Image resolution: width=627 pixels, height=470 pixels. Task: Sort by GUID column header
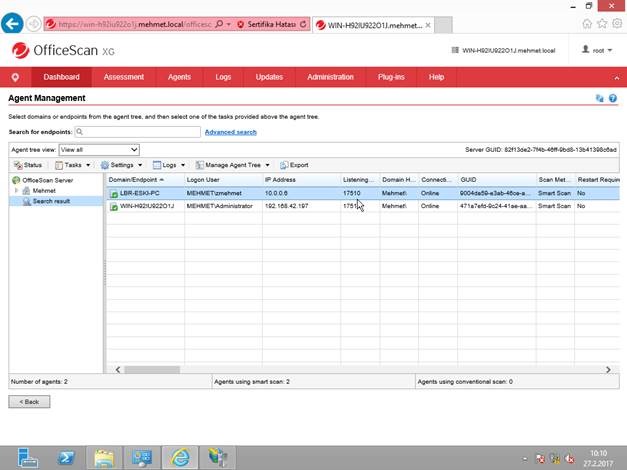[x=497, y=180]
